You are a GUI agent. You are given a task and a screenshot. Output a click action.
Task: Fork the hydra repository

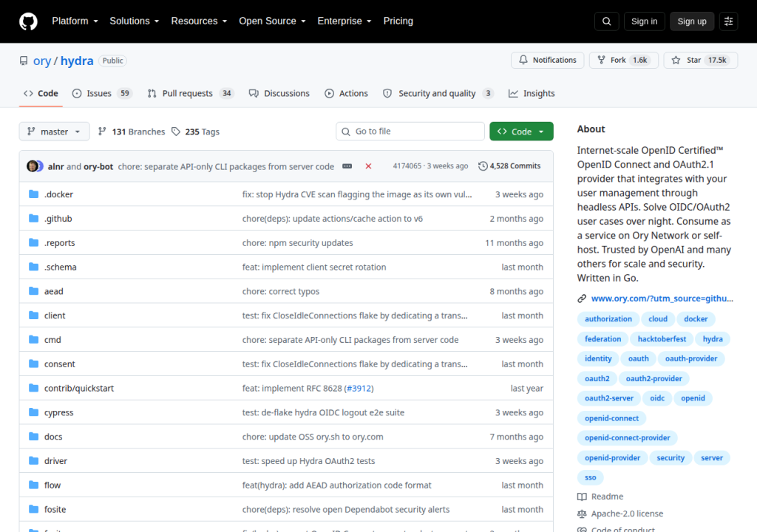[624, 60]
